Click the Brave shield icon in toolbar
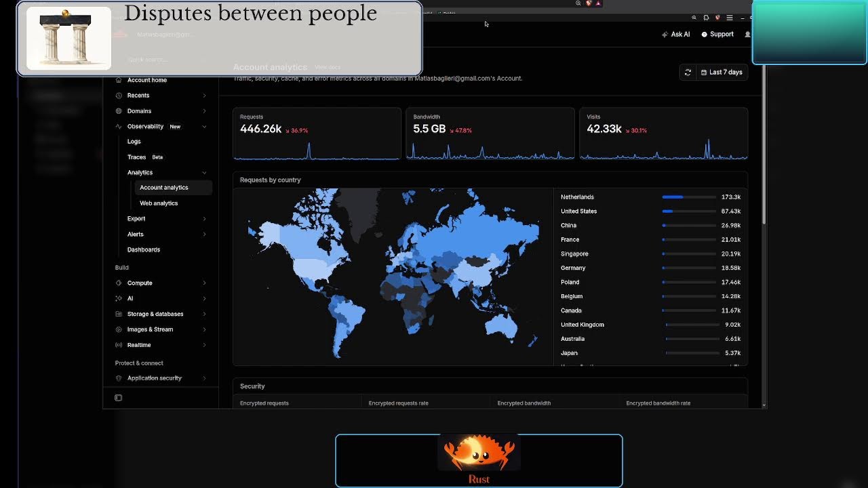 (x=717, y=18)
